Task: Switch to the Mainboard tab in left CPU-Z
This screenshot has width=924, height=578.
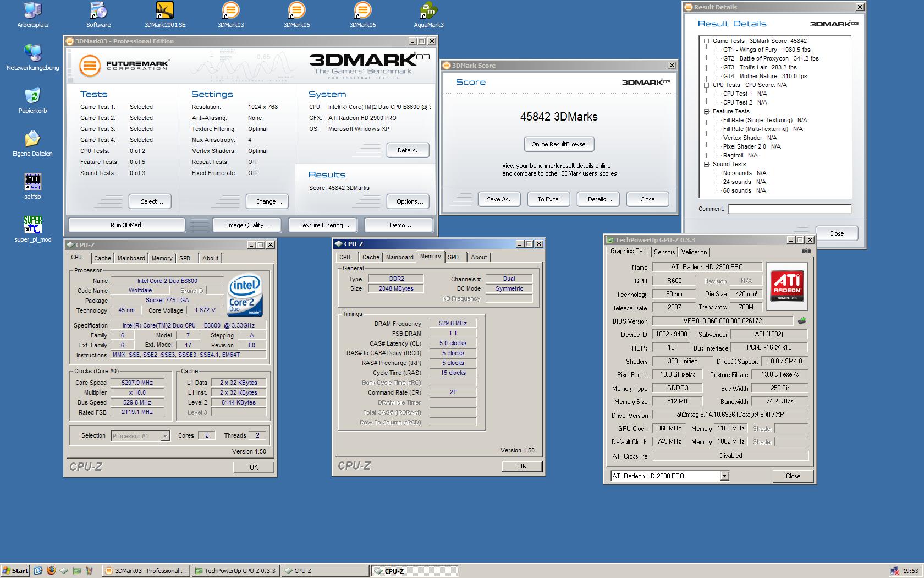Action: point(131,258)
